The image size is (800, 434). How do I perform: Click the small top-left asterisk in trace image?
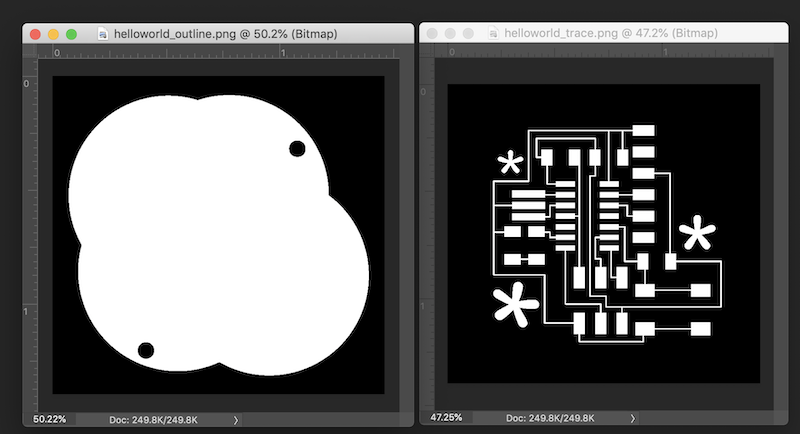510,163
